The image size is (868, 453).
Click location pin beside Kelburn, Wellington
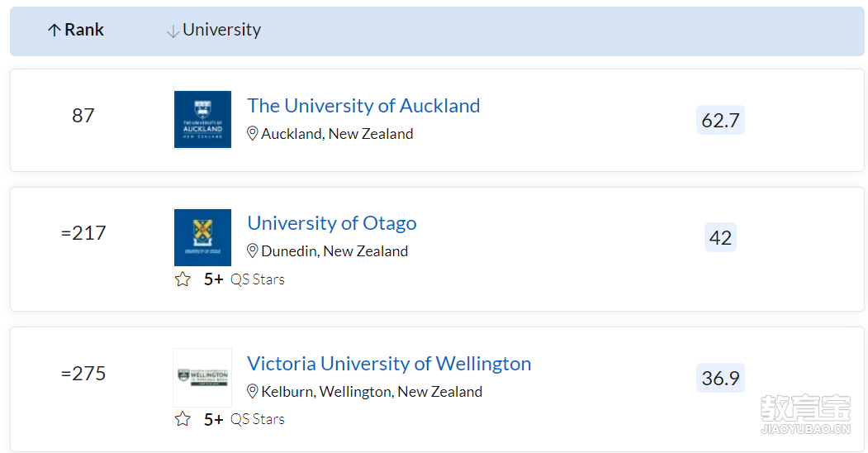(253, 392)
